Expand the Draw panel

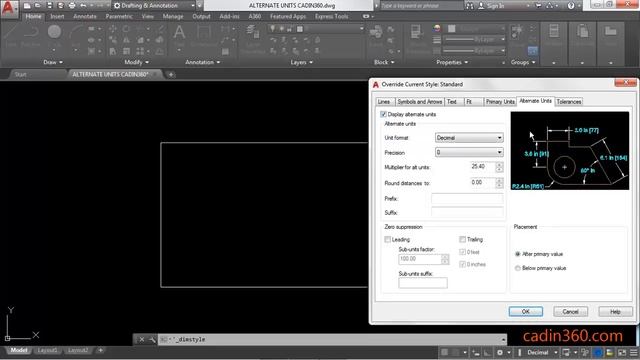(53, 62)
